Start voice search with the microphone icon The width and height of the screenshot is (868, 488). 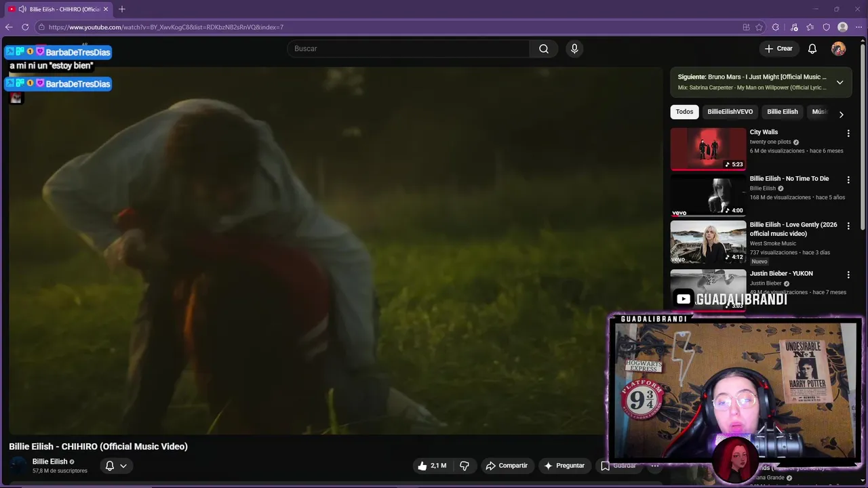pos(574,49)
